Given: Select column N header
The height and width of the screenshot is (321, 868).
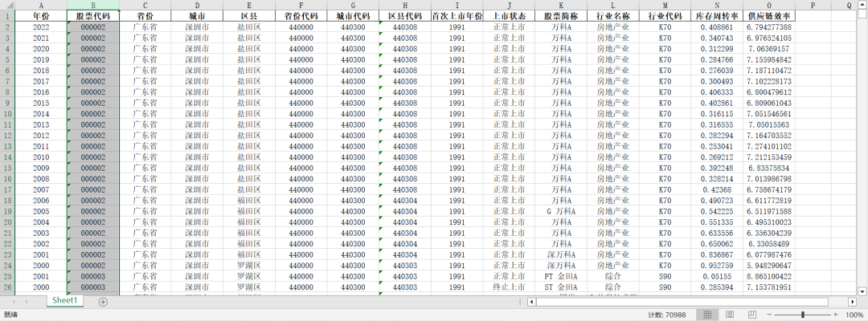Looking at the screenshot, I should (x=718, y=5).
